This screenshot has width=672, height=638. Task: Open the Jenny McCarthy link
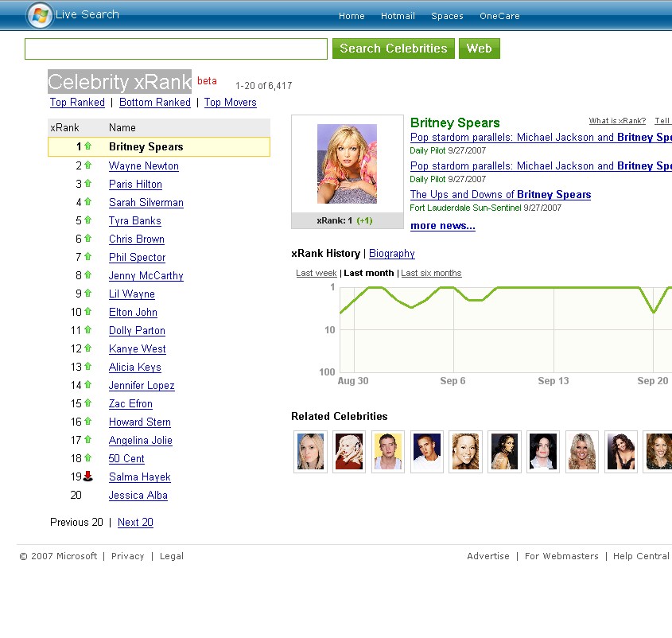146,276
